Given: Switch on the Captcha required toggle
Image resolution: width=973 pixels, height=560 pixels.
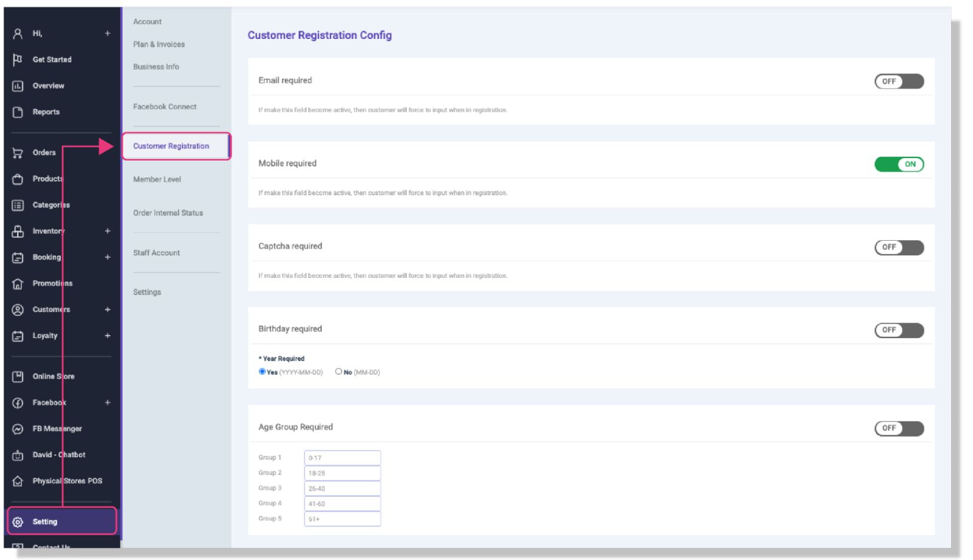Looking at the screenshot, I should [x=899, y=247].
